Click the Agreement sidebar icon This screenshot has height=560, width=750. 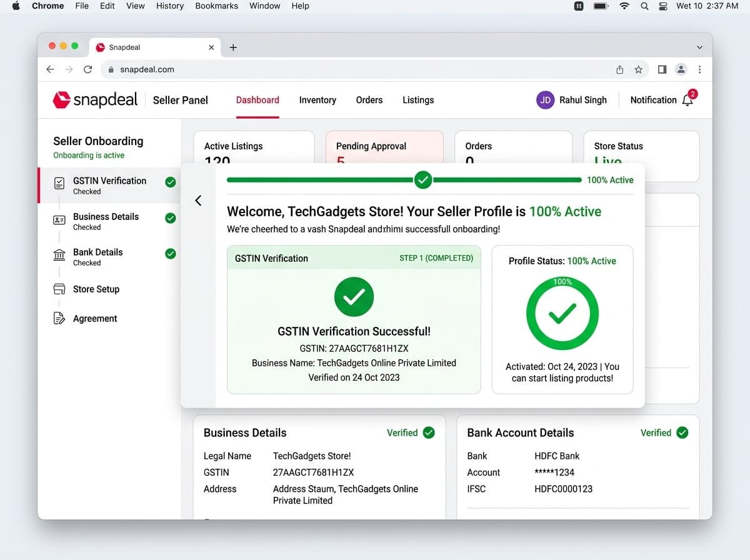[x=59, y=318]
